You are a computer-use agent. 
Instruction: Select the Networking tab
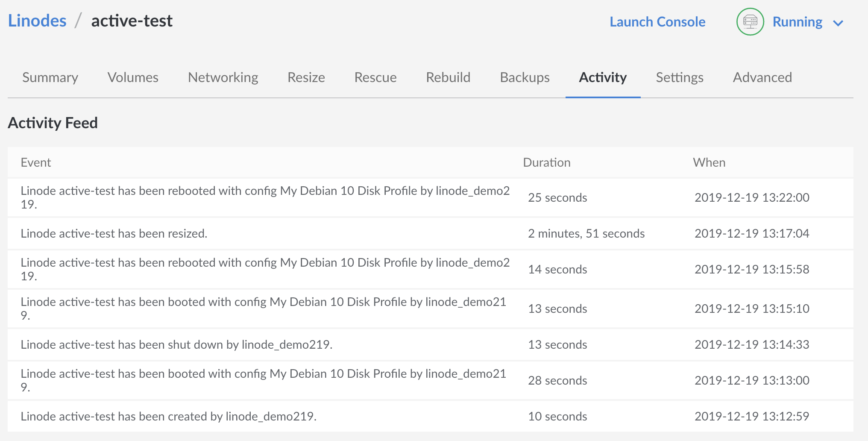[223, 77]
